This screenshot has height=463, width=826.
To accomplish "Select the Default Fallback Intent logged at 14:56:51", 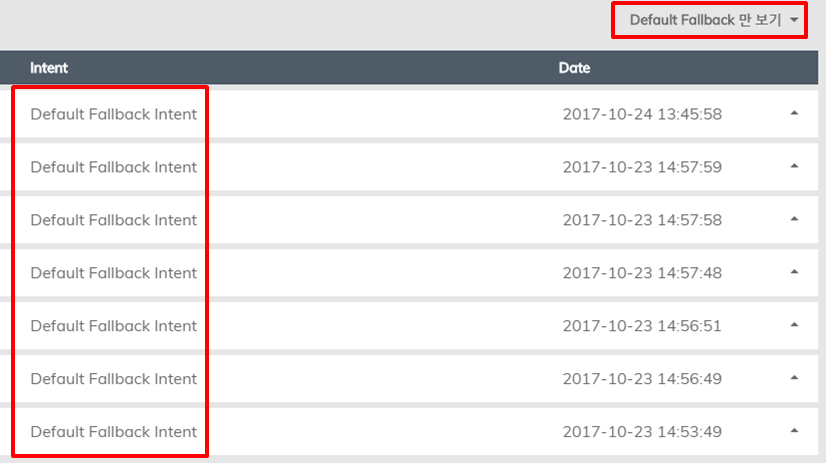I will coord(113,326).
